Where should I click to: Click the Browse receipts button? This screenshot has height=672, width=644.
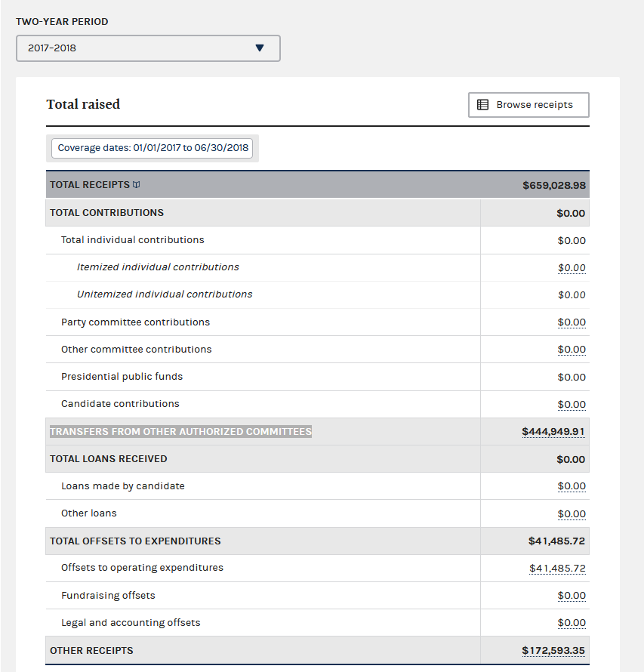528,104
